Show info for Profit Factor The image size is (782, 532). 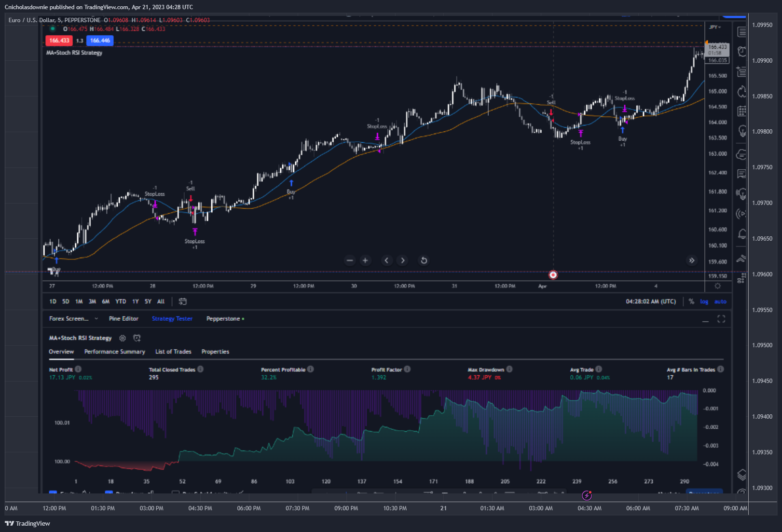coord(407,369)
